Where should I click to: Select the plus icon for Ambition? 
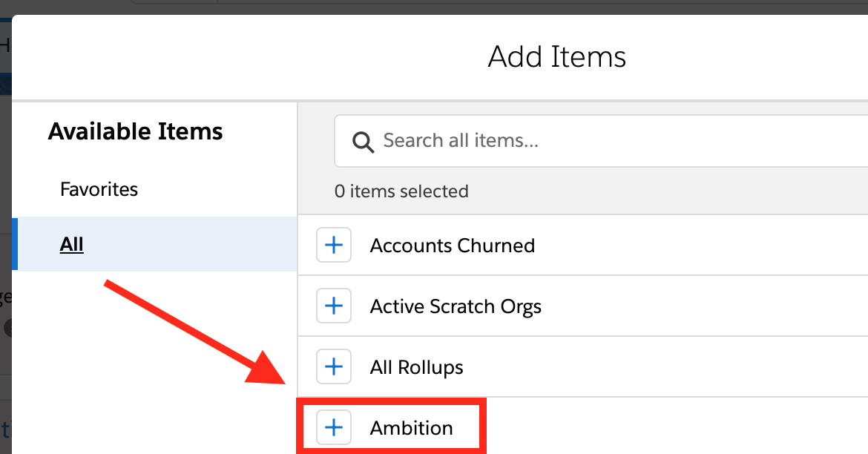click(334, 428)
